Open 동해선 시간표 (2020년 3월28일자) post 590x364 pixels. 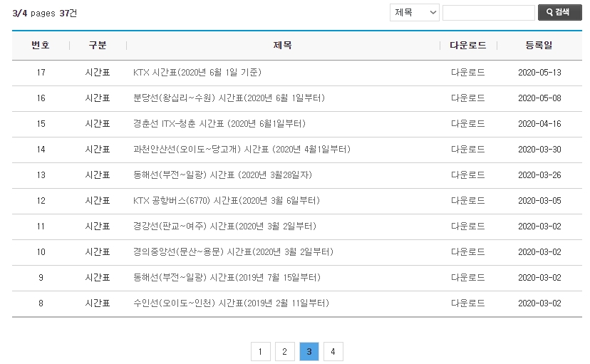tap(222, 175)
